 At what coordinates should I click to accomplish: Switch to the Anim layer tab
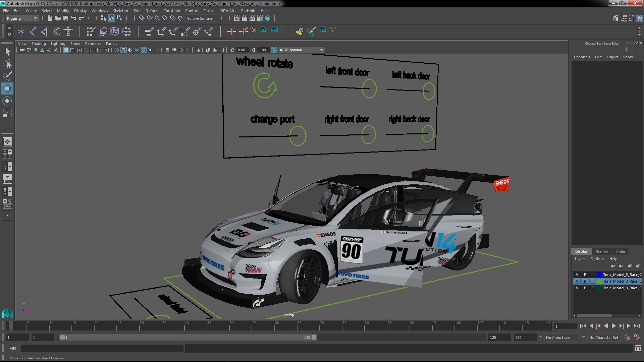point(620,252)
